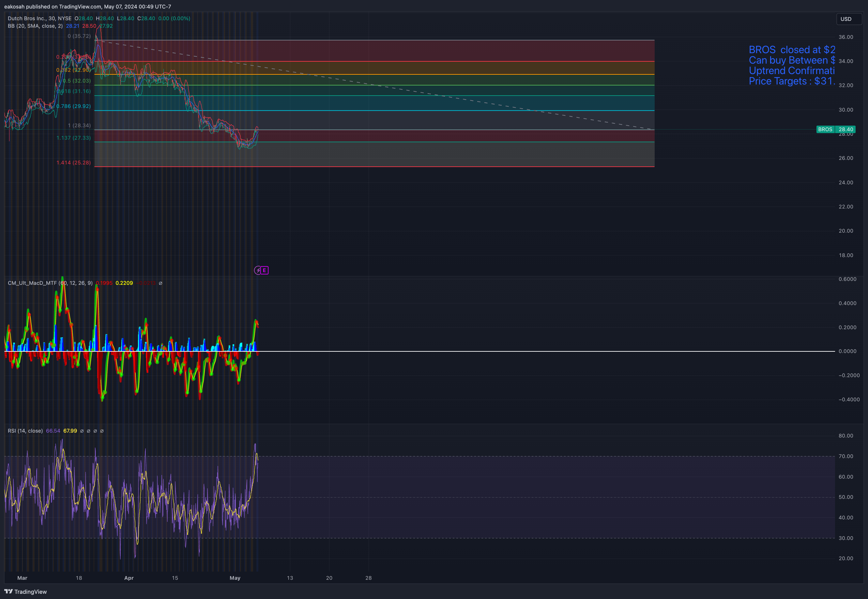Click the purple lightning bolt event icon
Viewport: 868px width, 599px height.
tap(258, 270)
